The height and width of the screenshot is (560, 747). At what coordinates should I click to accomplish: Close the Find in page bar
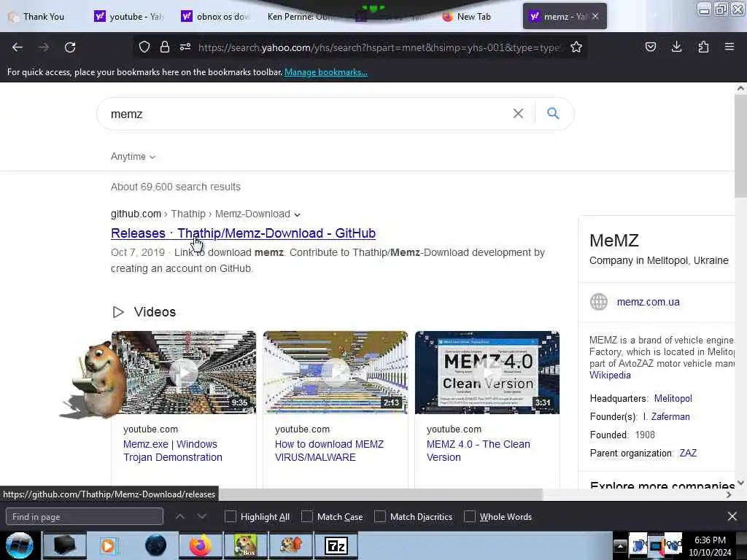[x=732, y=516]
